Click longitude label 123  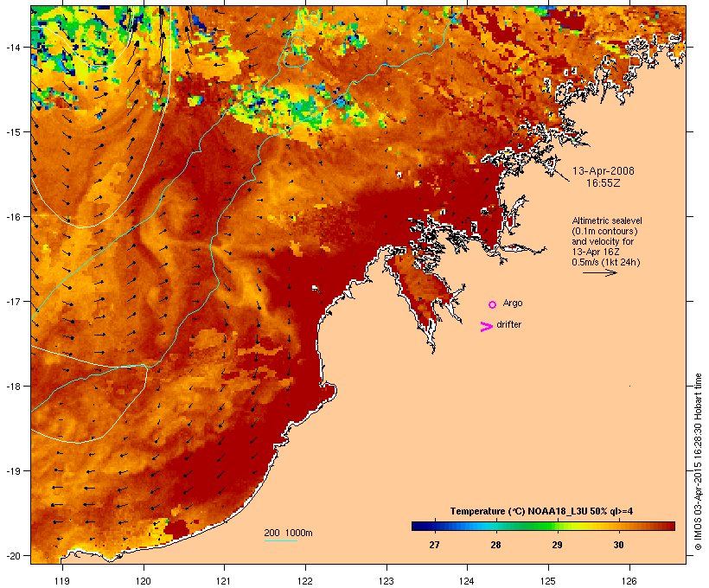coord(386,581)
